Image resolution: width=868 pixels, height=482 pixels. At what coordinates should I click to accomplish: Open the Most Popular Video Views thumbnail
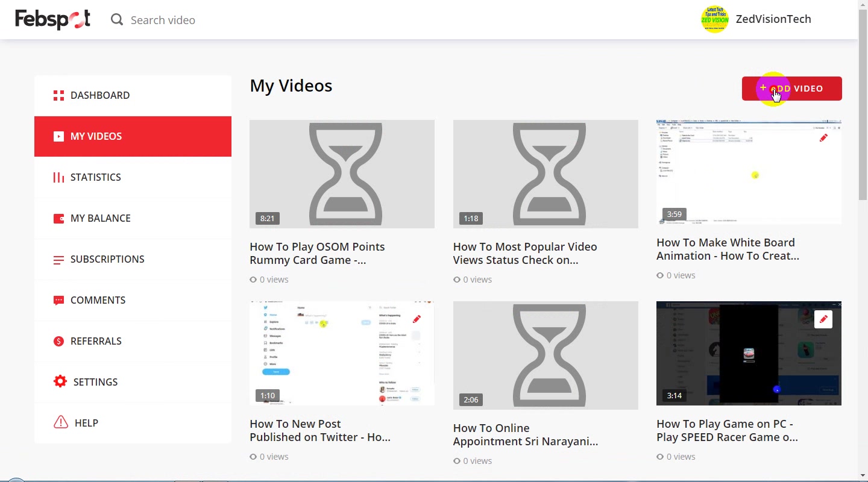pyautogui.click(x=546, y=174)
